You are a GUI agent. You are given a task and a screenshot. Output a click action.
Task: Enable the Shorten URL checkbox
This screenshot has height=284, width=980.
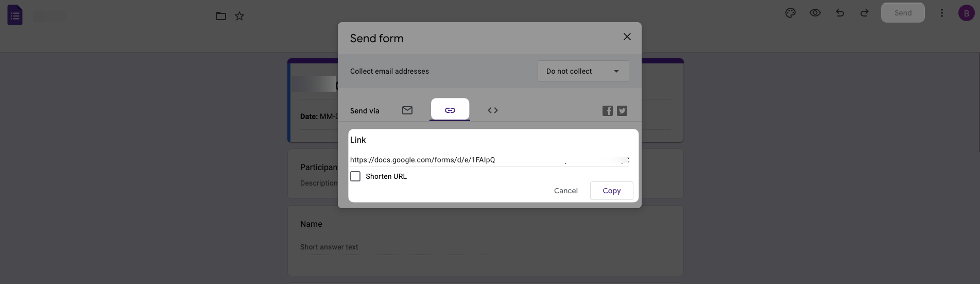(x=355, y=176)
